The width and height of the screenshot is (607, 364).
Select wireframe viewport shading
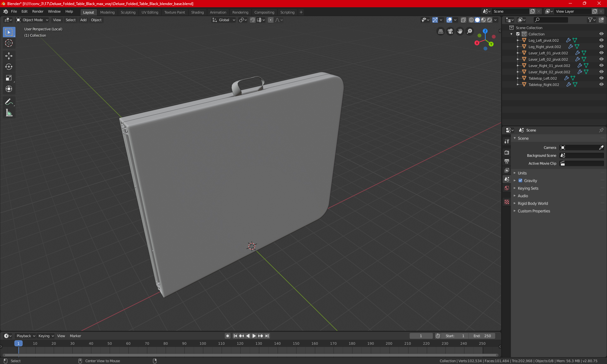[471, 20]
